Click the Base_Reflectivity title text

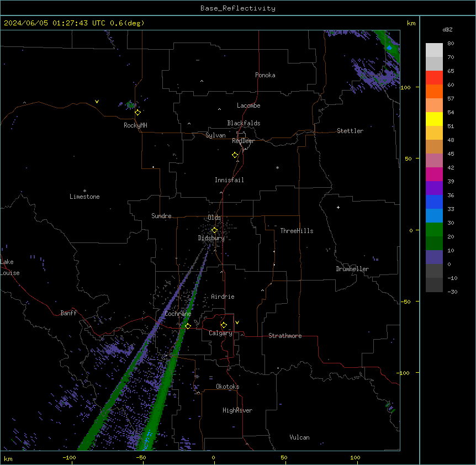point(238,8)
